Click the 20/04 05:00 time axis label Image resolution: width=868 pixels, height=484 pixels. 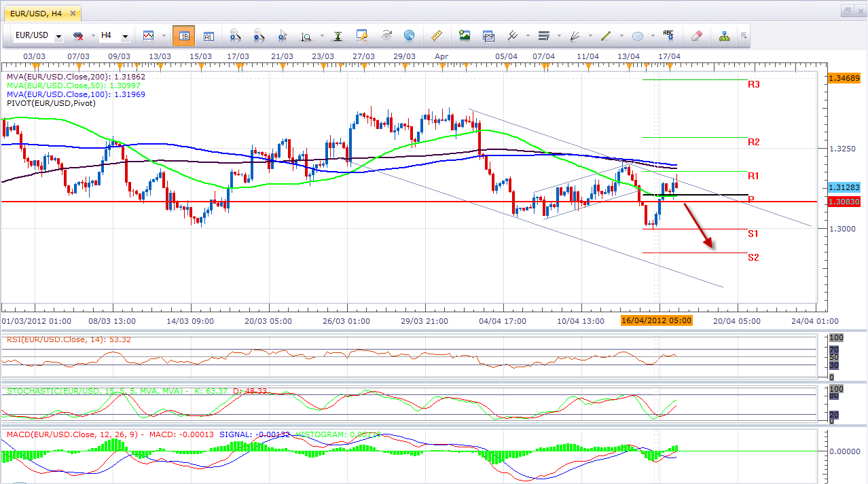736,321
